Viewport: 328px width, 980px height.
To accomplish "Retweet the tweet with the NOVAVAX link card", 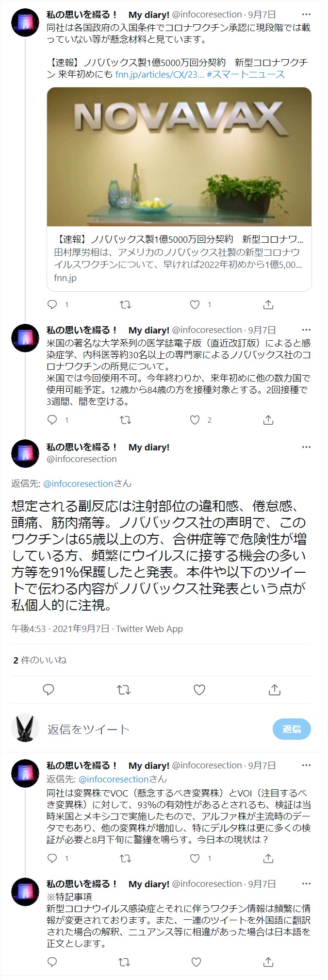I will [x=125, y=305].
